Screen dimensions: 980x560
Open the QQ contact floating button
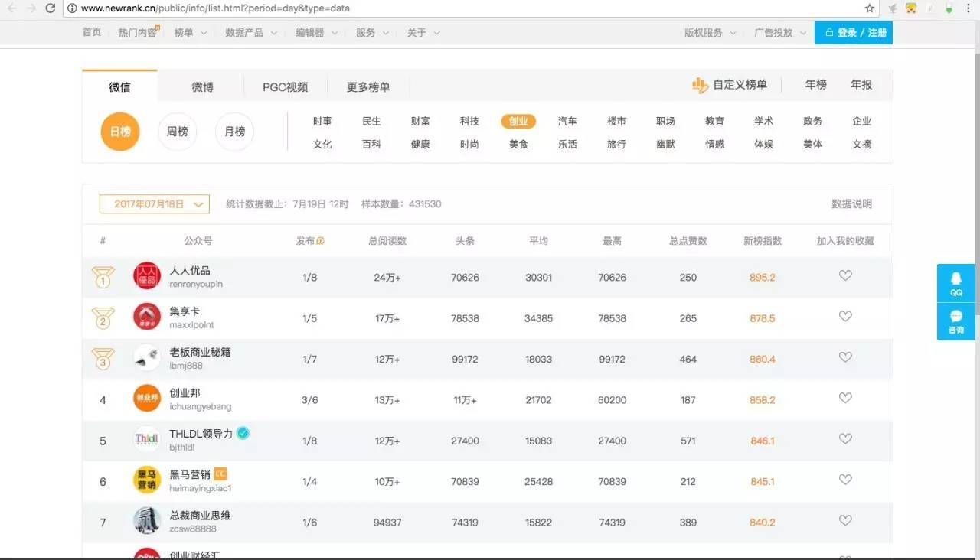[x=956, y=283]
